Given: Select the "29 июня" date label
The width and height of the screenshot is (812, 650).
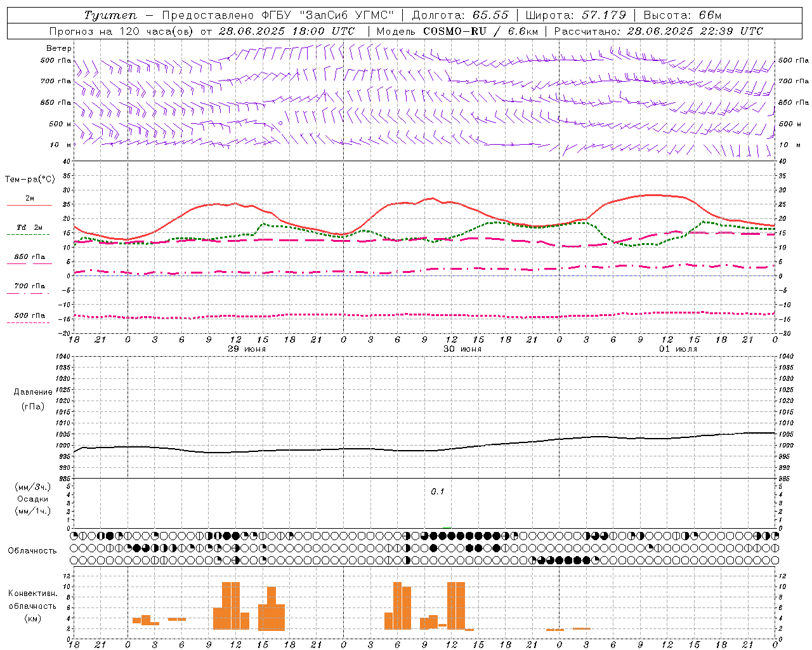Looking at the screenshot, I should tap(247, 349).
